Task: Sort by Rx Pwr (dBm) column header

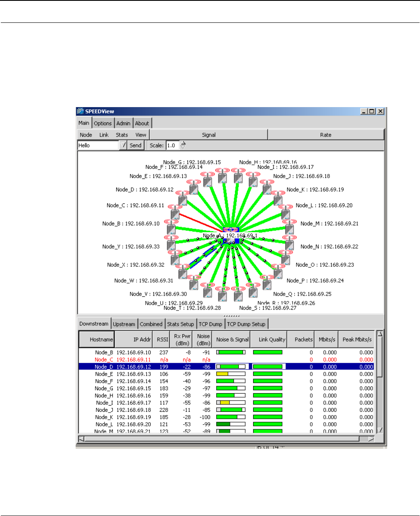Action: (x=182, y=339)
